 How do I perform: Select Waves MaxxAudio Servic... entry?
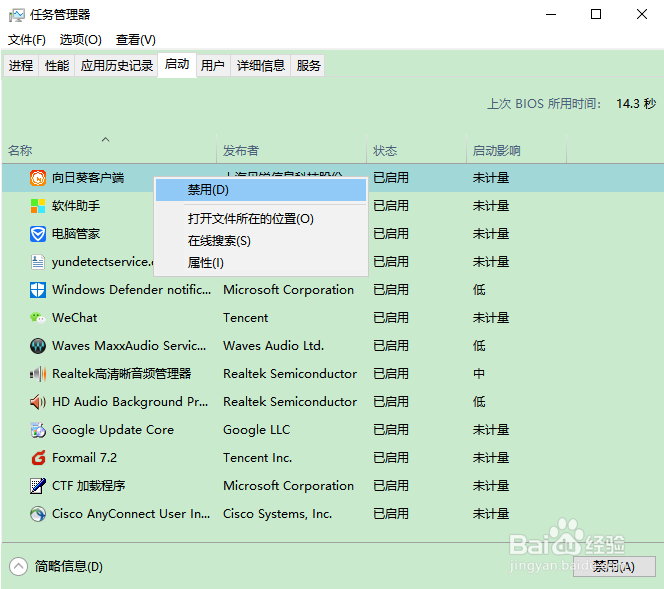coord(129,346)
